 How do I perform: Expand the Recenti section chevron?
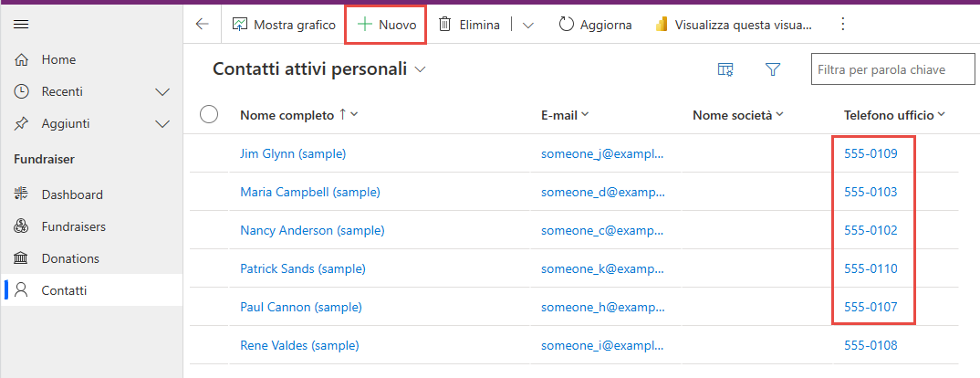[163, 91]
